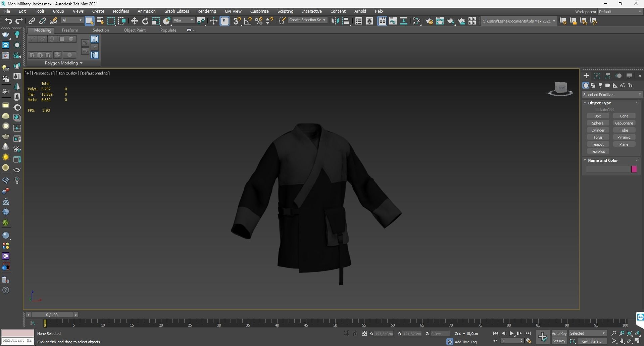This screenshot has height=346, width=644.
Task: Open the Display command panel tab
Action: point(629,76)
